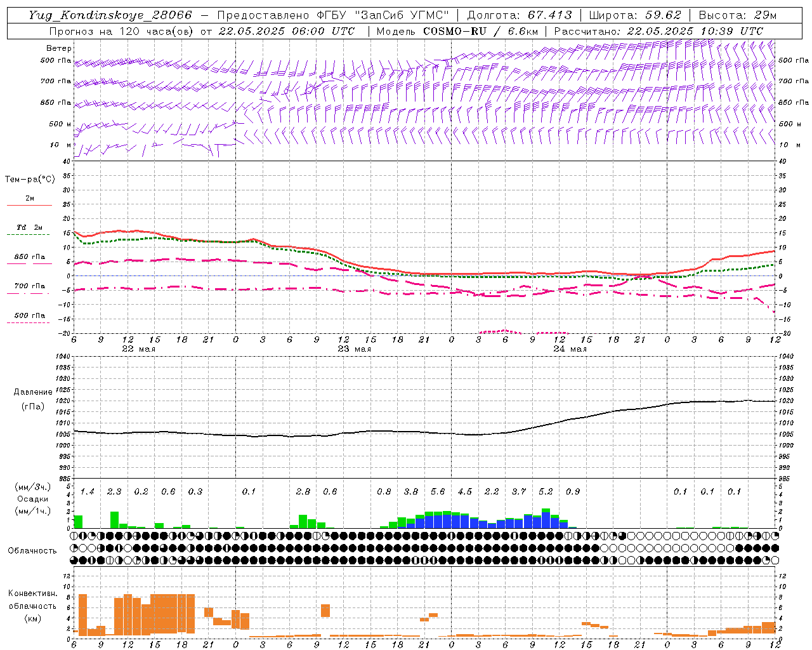Select the 'Осадки' precipitation label
The image size is (812, 650).
tap(33, 499)
